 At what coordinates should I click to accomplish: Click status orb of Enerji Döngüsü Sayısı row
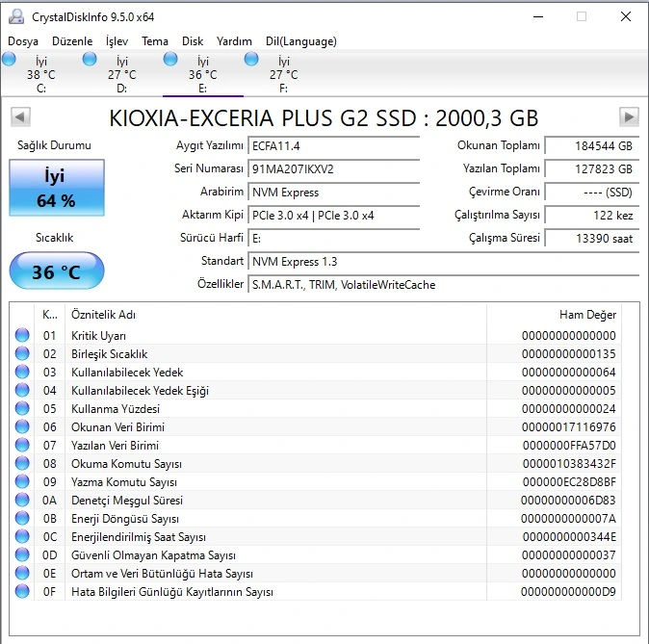pos(22,518)
